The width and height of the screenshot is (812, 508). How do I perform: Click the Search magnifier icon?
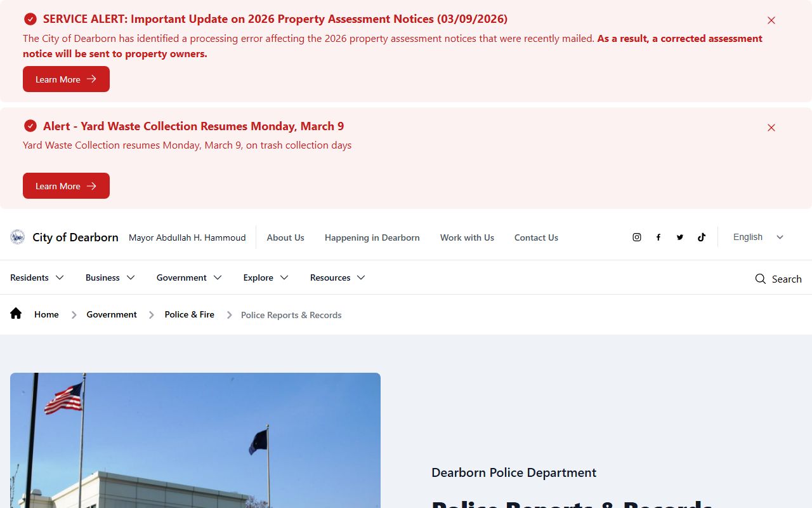(761, 279)
